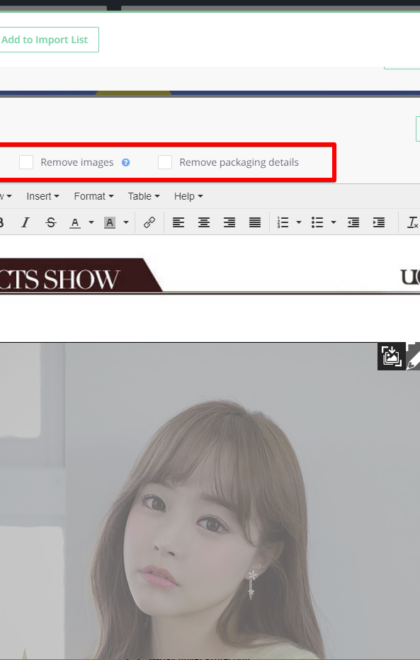The width and height of the screenshot is (420, 660).
Task: Align text left
Action: pyautogui.click(x=178, y=222)
